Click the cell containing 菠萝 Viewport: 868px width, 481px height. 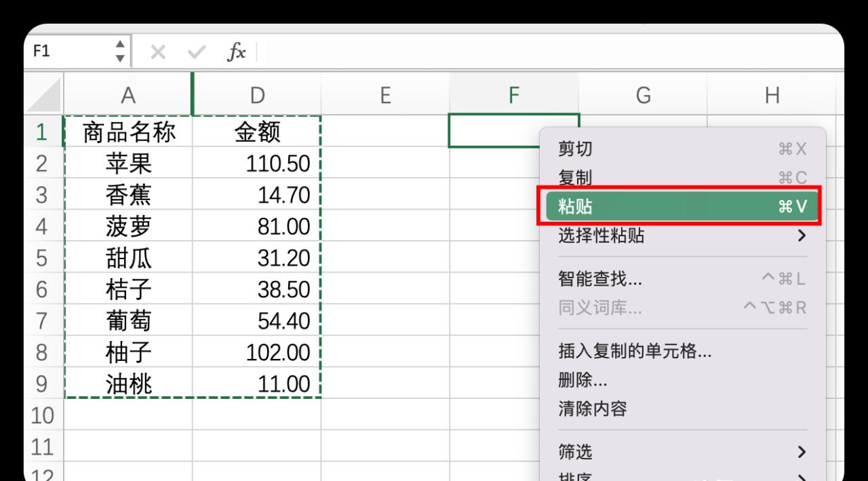pyautogui.click(x=128, y=227)
